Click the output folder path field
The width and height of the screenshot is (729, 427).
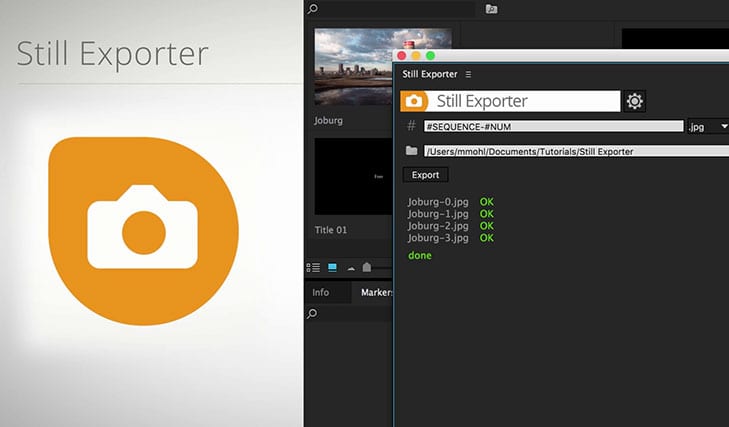[x=575, y=151]
